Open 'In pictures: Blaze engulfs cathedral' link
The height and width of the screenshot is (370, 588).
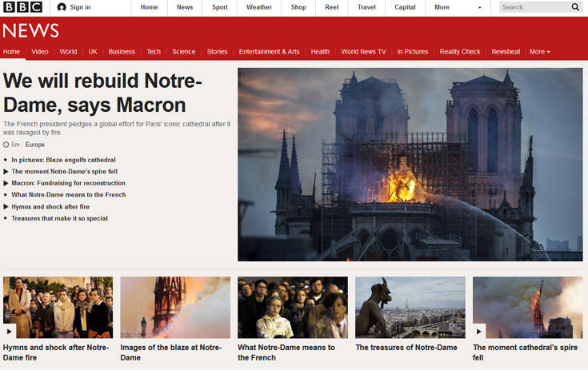(x=63, y=160)
